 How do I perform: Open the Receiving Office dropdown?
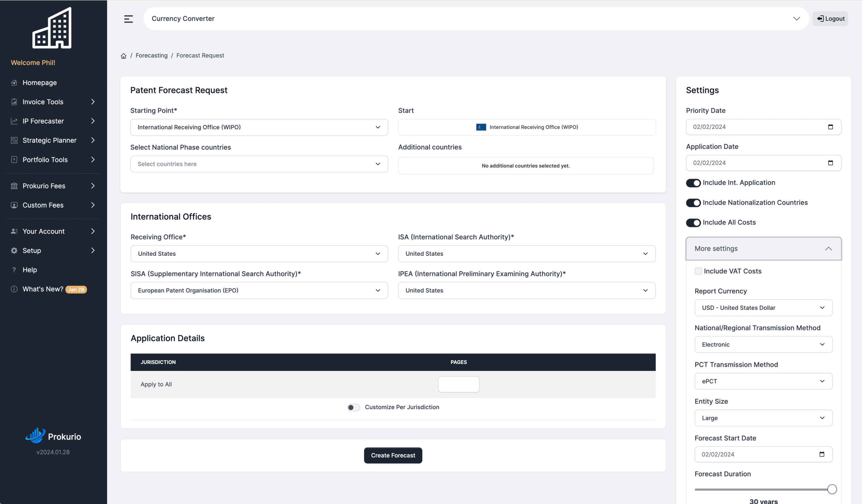[259, 254]
